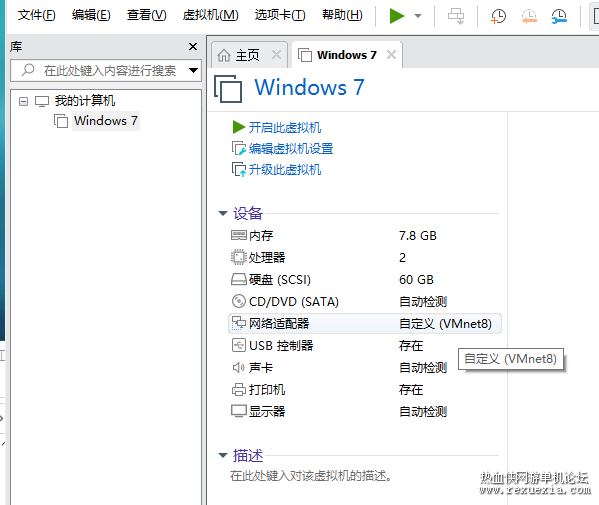Screen dimensions: 599x505
Task: Collapse the 描述 section triangle
Action: (223, 455)
